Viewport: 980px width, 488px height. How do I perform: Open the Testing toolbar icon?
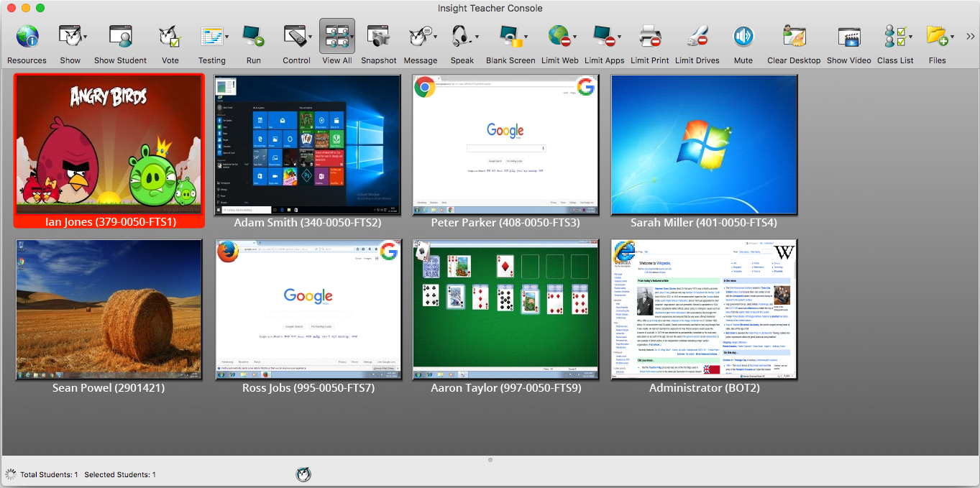(211, 36)
